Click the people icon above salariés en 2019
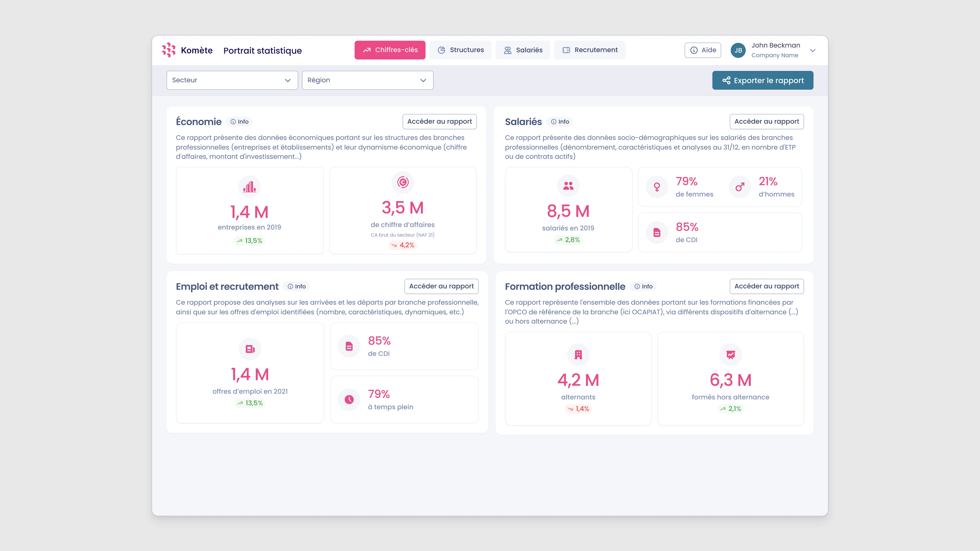Image resolution: width=980 pixels, height=551 pixels. point(568,186)
